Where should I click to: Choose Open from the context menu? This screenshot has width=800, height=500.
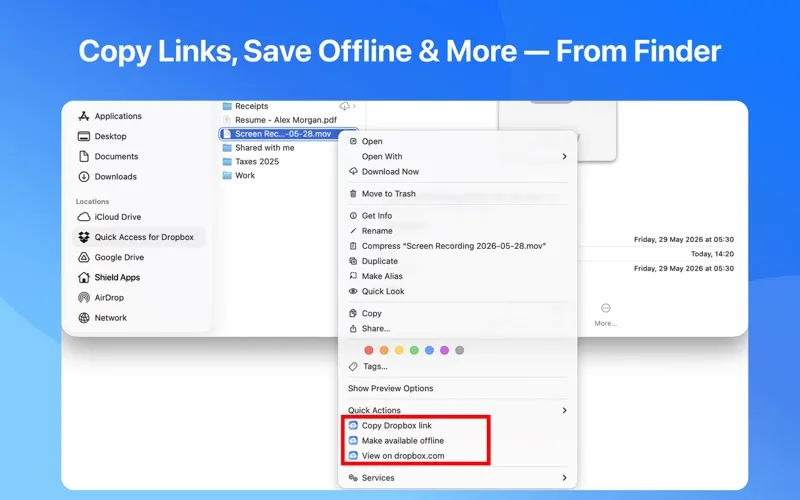(458, 141)
